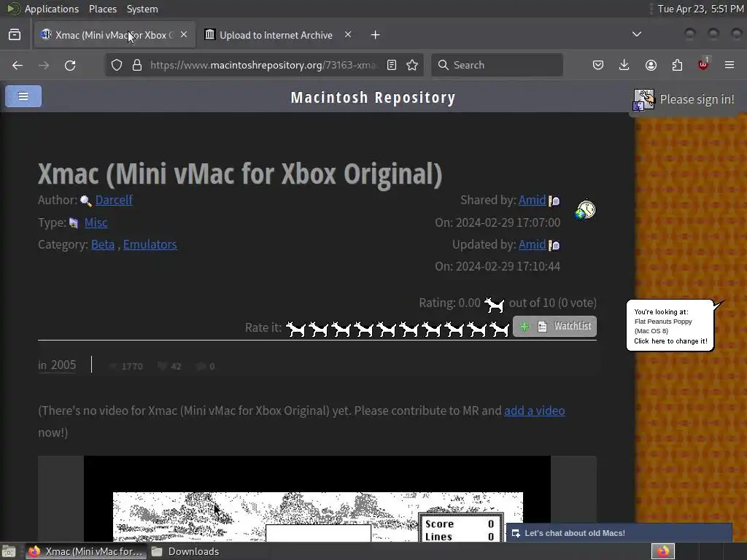
Task: Open Let's chat about old Macs! bar
Action: pos(619,533)
